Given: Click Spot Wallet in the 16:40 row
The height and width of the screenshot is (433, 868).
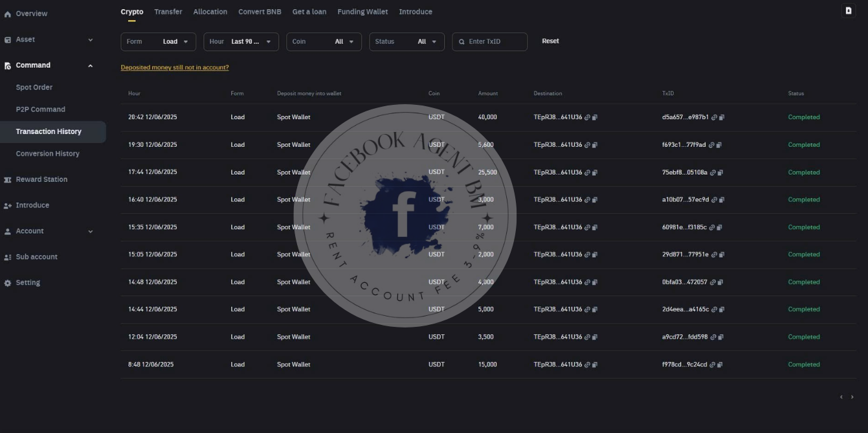Looking at the screenshot, I should [x=294, y=200].
